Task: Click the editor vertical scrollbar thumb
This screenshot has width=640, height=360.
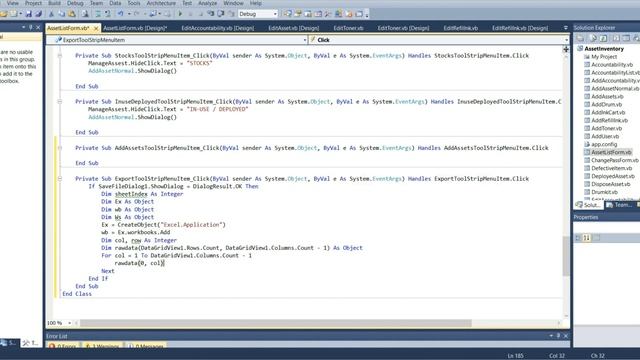Action: 566,256
